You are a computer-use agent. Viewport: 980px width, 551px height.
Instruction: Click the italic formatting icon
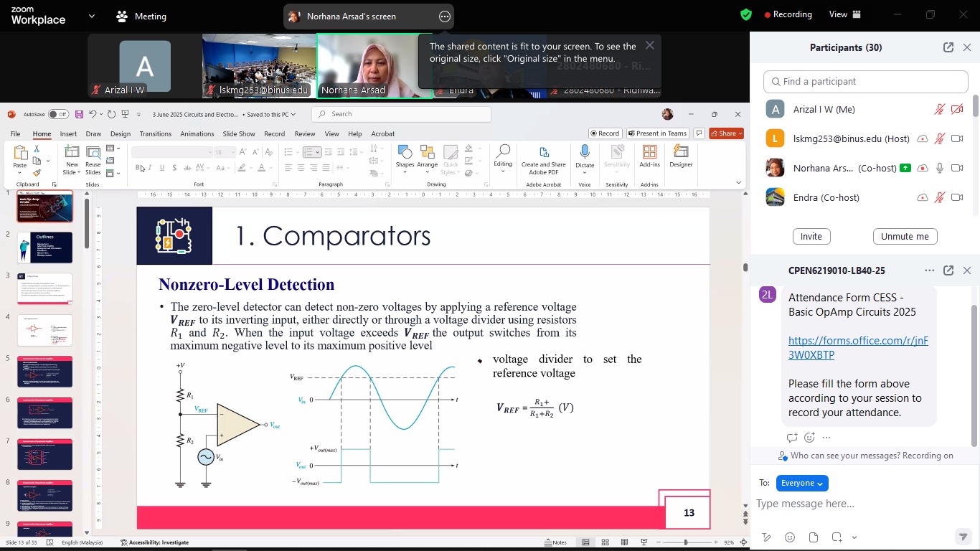click(x=151, y=168)
